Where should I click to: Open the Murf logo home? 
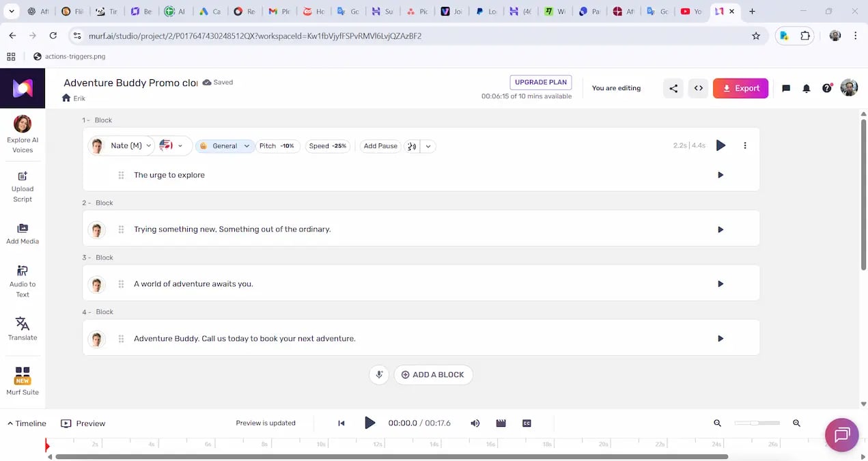point(23,88)
